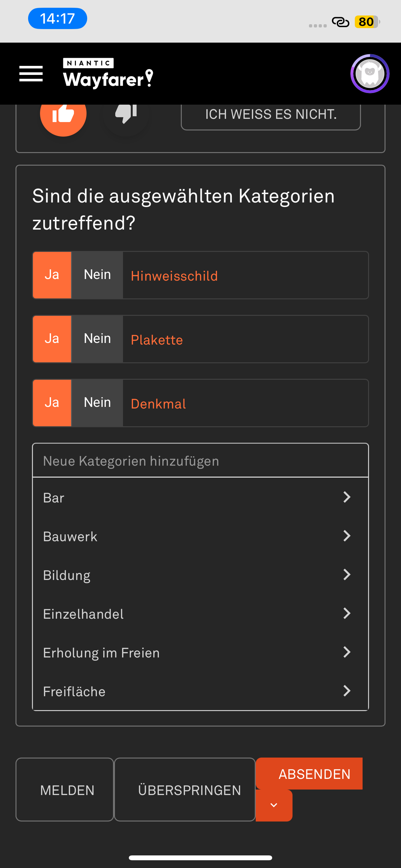Choose the Freifläche category entry
Image resolution: width=401 pixels, height=868 pixels.
74,691
